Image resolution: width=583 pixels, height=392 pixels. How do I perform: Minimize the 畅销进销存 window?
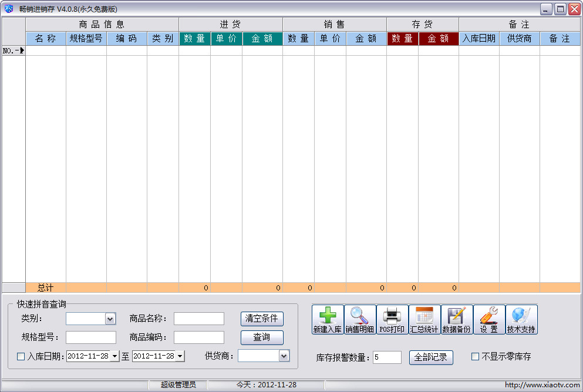546,9
